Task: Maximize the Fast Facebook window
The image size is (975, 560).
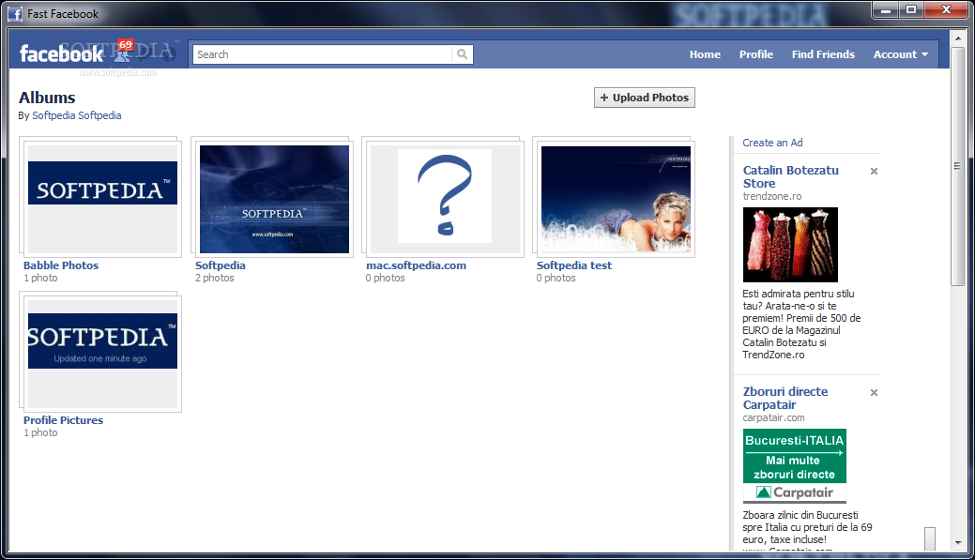Action: click(911, 10)
